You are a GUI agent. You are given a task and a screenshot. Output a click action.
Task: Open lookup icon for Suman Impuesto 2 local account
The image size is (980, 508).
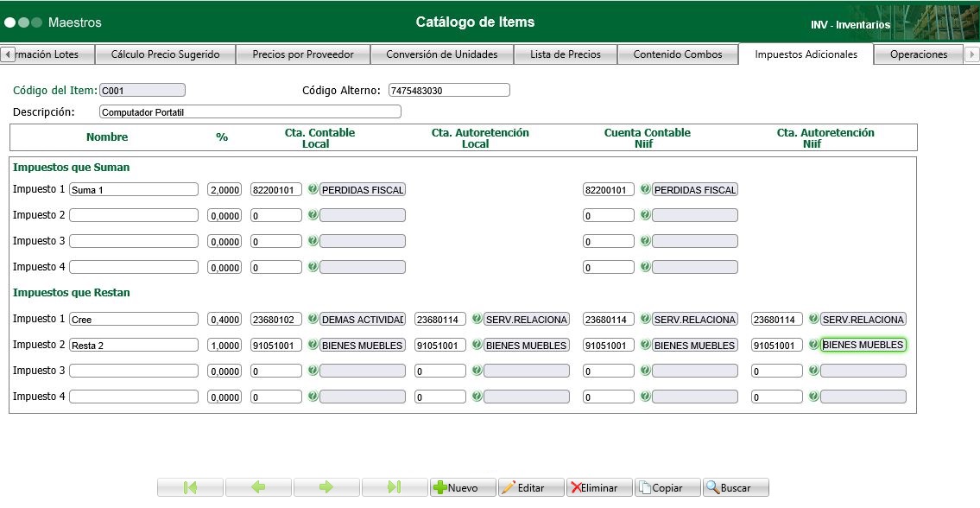point(313,214)
